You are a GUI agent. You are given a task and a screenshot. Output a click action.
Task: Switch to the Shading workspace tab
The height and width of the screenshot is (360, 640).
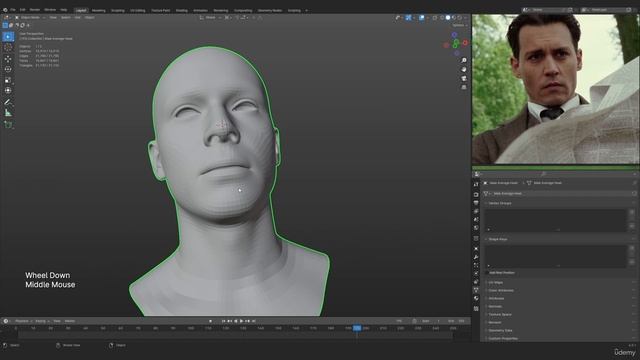[x=182, y=11]
